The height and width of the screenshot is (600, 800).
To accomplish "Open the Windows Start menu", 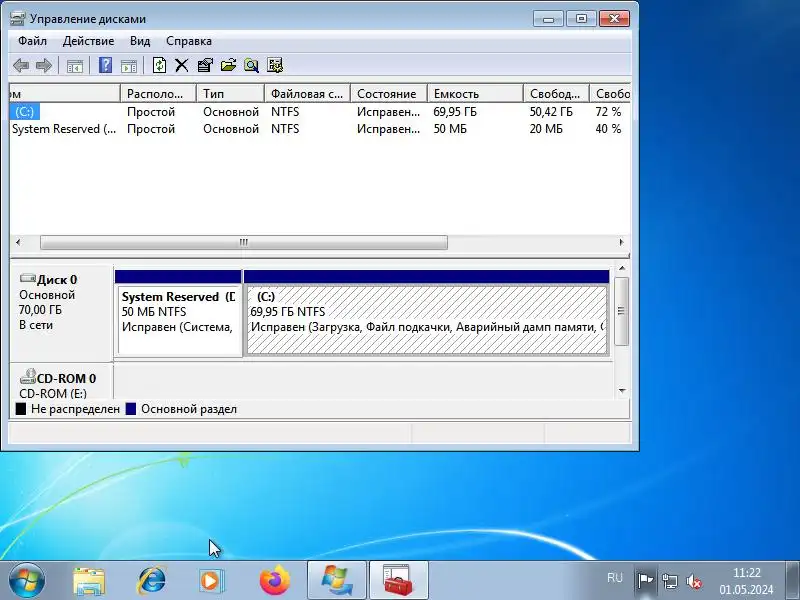I will (27, 581).
